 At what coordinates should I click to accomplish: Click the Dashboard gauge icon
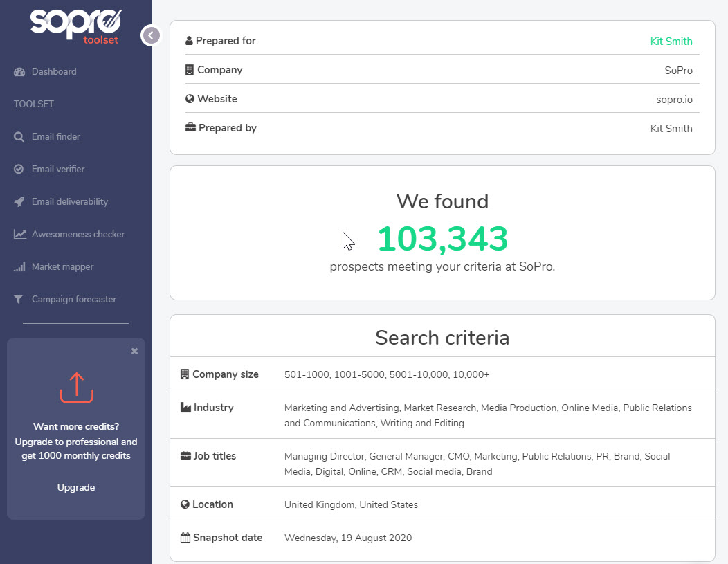(x=19, y=72)
